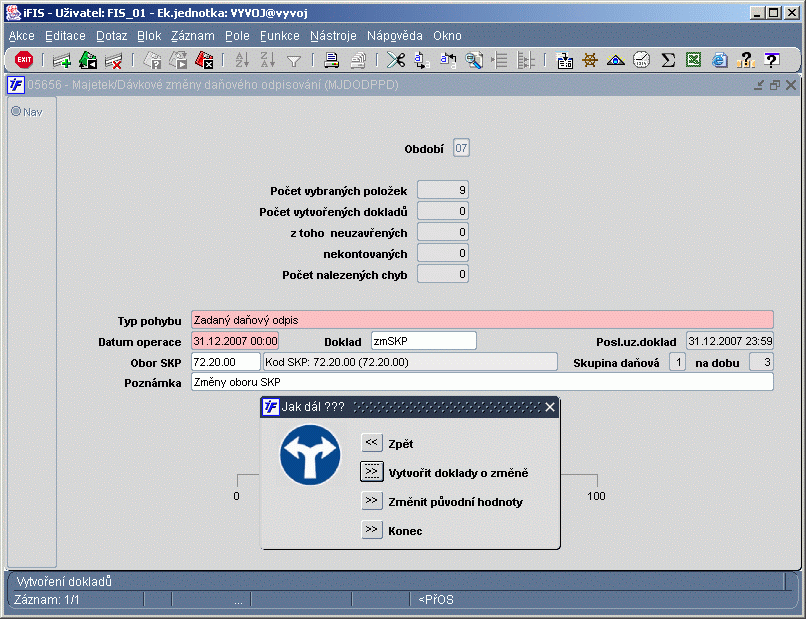Screen dimensions: 806x619
Task: Open the Akce menu
Action: [22, 36]
